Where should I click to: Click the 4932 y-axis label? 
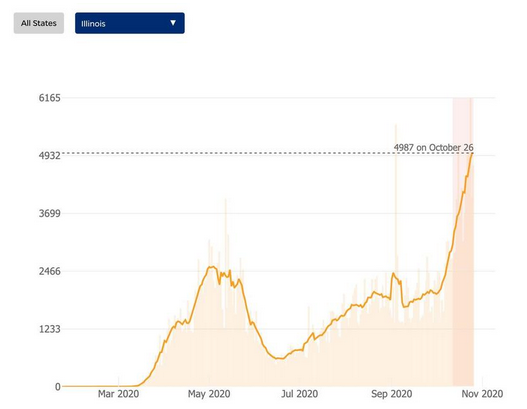coord(49,156)
